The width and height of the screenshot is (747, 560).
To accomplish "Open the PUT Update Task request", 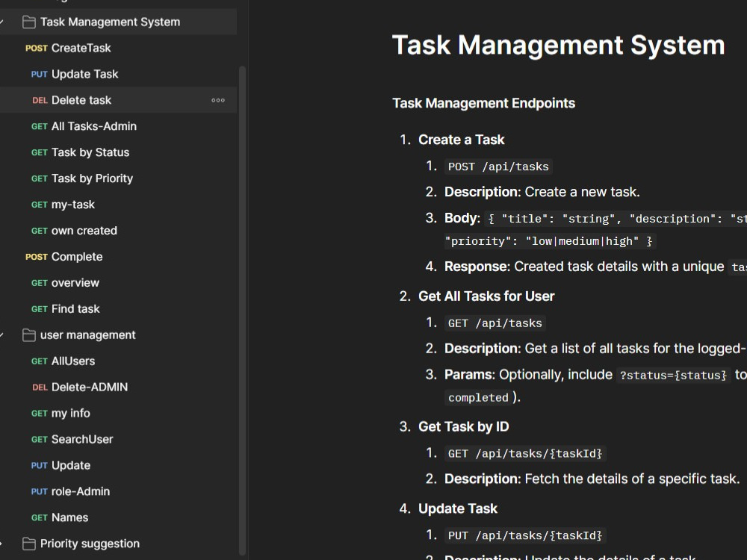I will pos(118,74).
